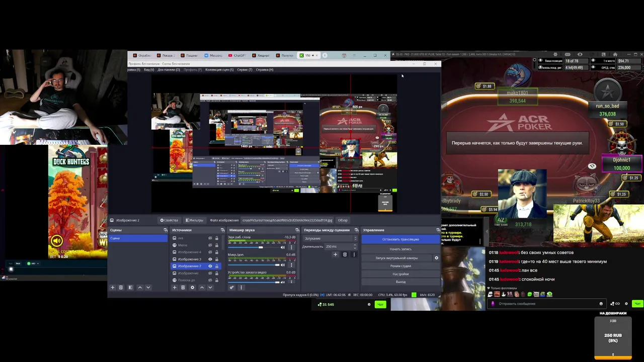Open chat settings gear near Чат button

[626, 304]
